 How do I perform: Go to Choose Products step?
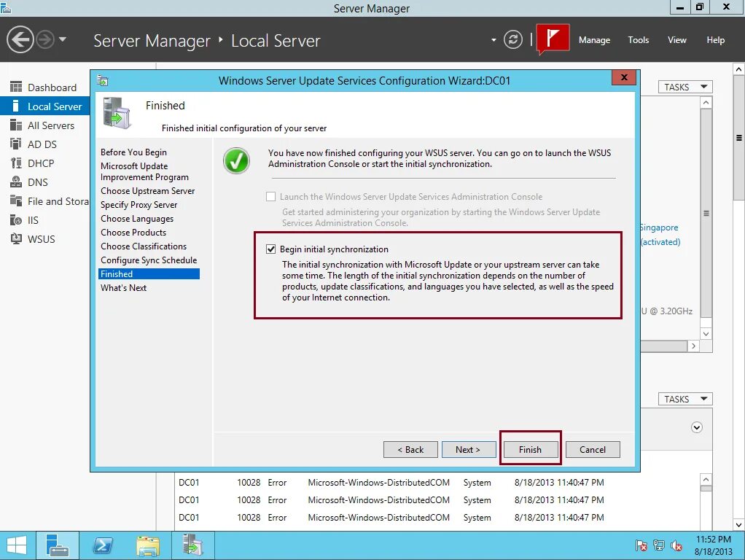point(133,233)
